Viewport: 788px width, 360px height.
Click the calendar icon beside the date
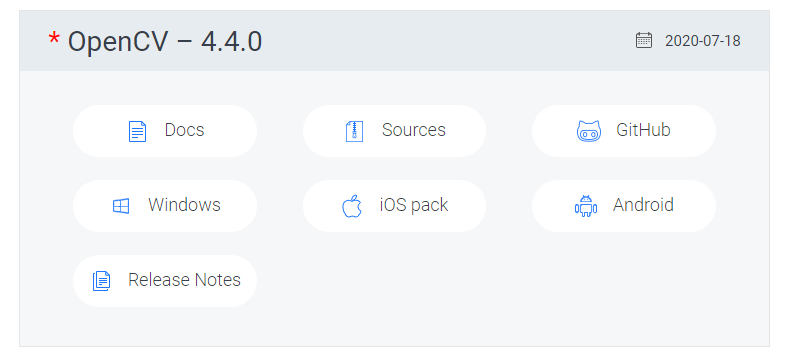click(644, 40)
